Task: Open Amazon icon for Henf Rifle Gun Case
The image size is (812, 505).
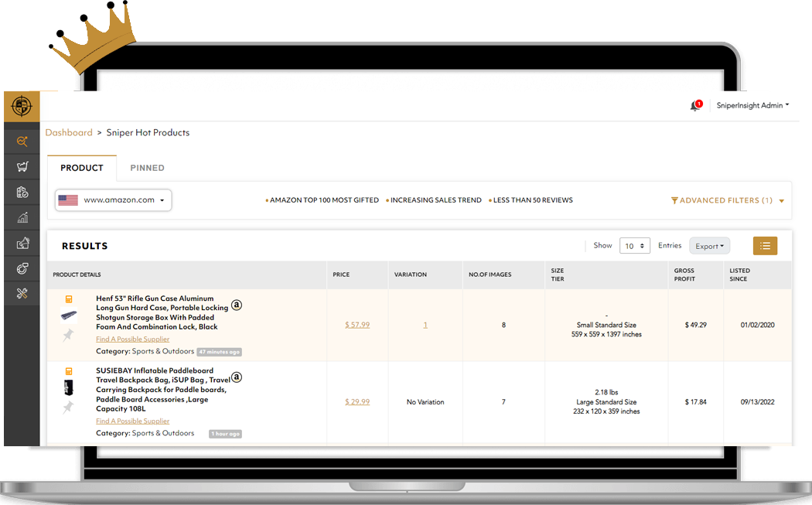Action: 237,305
